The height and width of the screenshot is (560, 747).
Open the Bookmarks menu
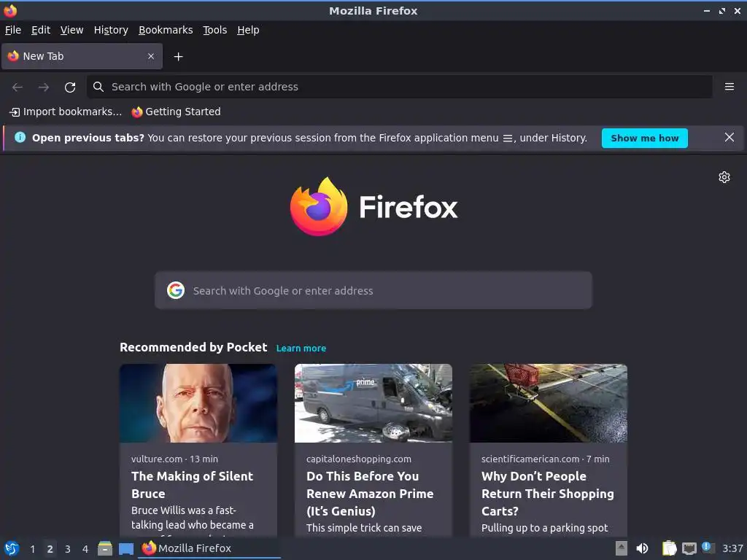[166, 30]
